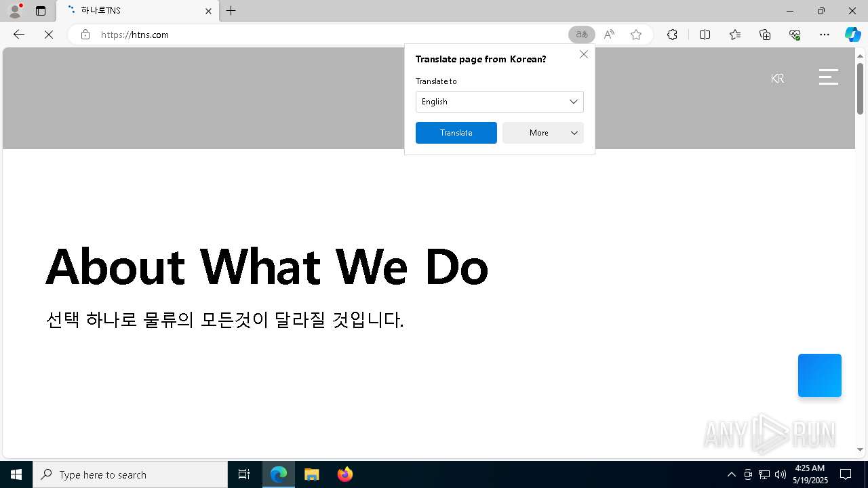Start Read aloud from address bar
Image resolution: width=868 pixels, height=488 pixels.
click(x=609, y=35)
